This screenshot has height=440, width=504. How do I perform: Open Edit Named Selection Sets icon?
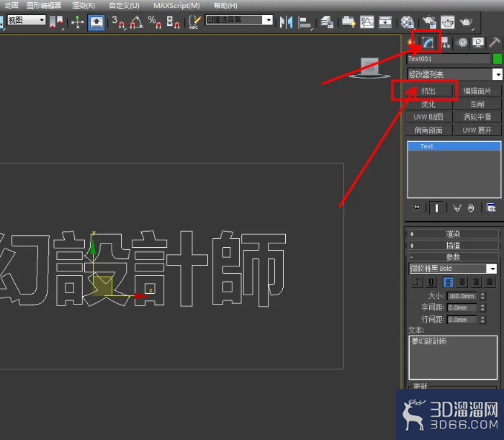click(194, 22)
